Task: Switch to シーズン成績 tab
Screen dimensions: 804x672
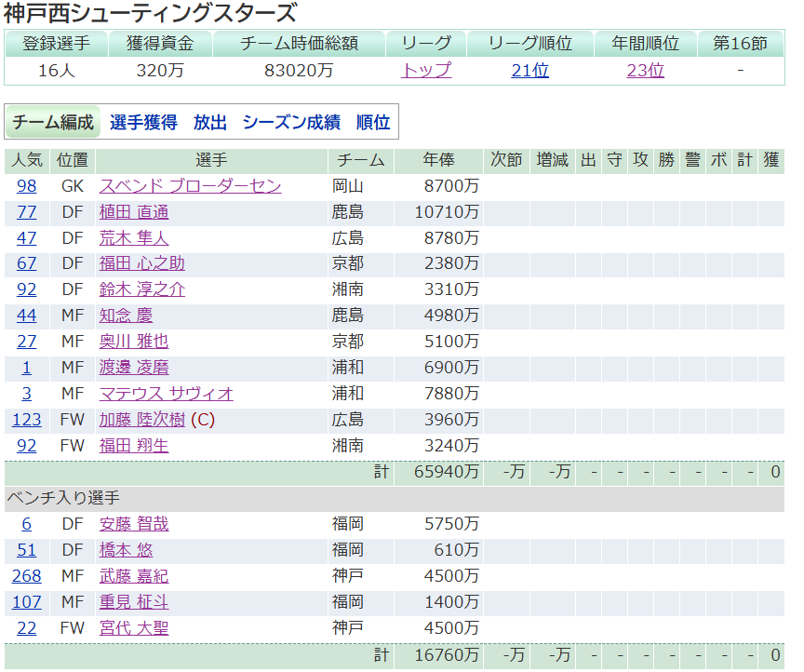Action: tap(291, 122)
